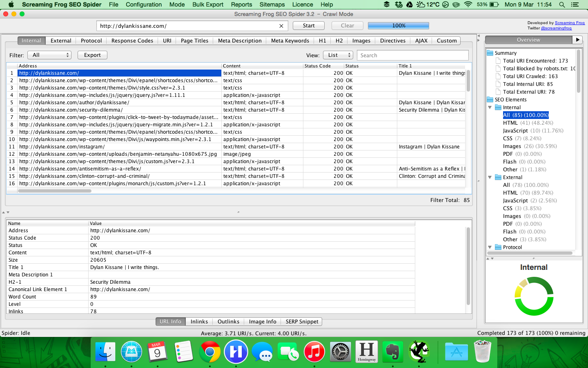Open the Apple menu
The width and height of the screenshot is (588, 368).
pyautogui.click(x=11, y=4)
